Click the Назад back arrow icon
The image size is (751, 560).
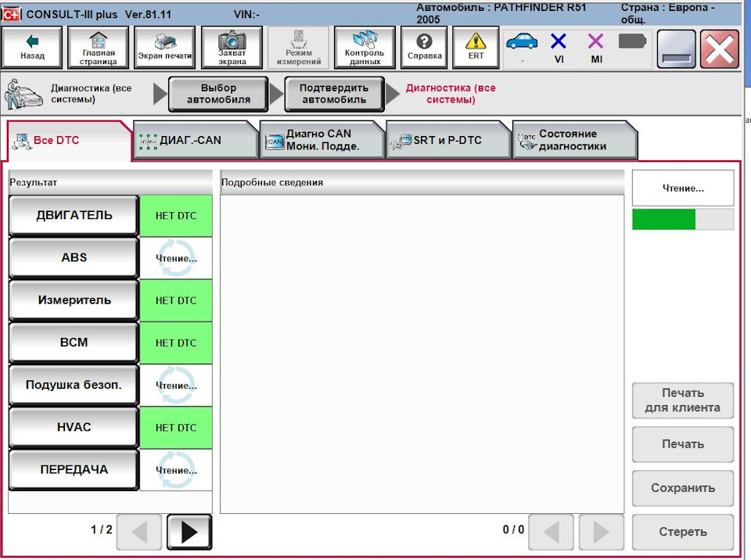pyautogui.click(x=32, y=41)
